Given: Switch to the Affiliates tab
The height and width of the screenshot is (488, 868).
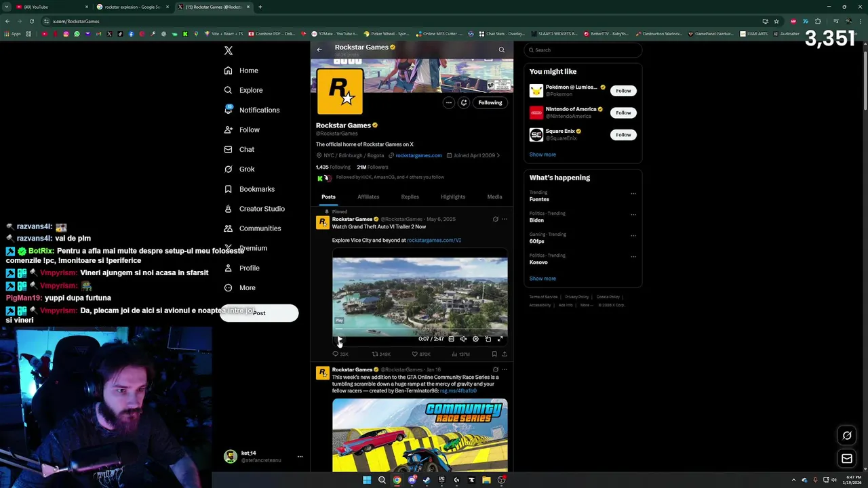Looking at the screenshot, I should 368,197.
